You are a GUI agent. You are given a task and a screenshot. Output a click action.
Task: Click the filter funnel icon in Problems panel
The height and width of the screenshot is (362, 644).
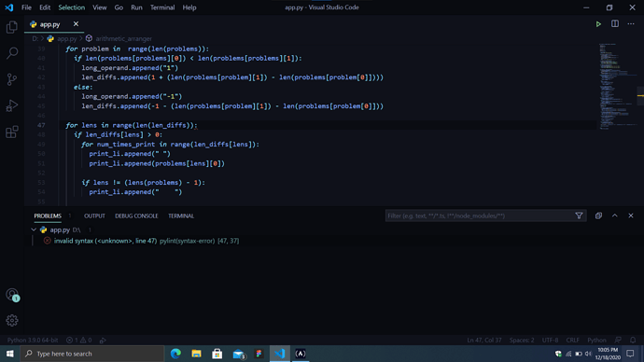[579, 216]
